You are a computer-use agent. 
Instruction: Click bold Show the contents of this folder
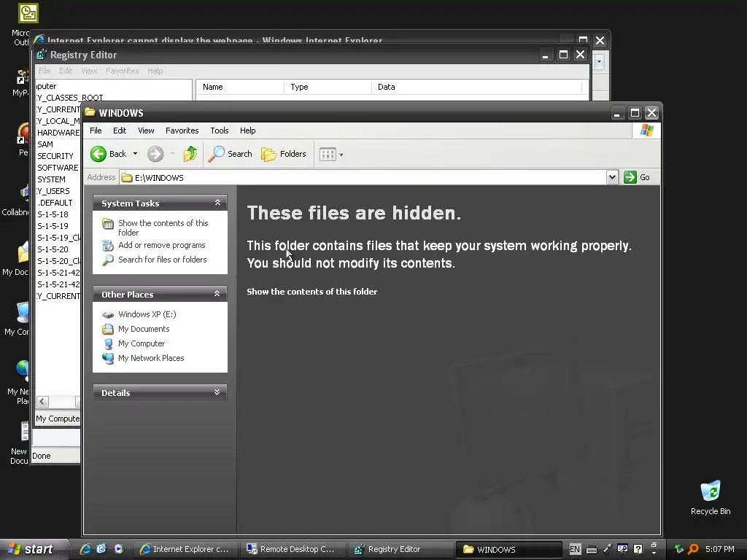[312, 292]
